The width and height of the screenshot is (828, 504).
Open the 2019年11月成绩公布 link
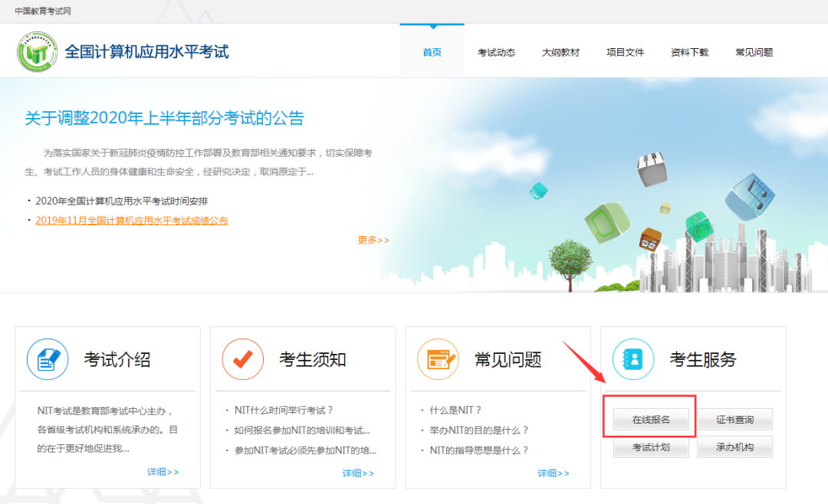pos(131,221)
